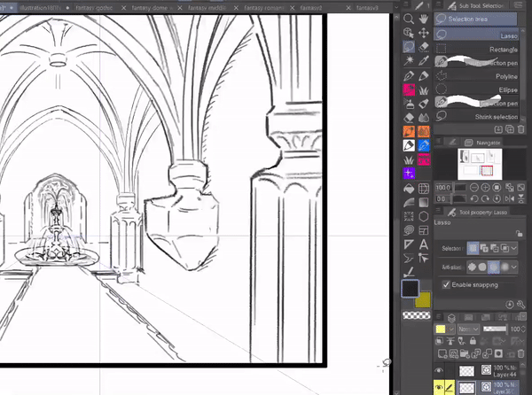The height and width of the screenshot is (395, 532).
Task: Click the Navigator canvas thumbnail preview
Action: (479, 163)
